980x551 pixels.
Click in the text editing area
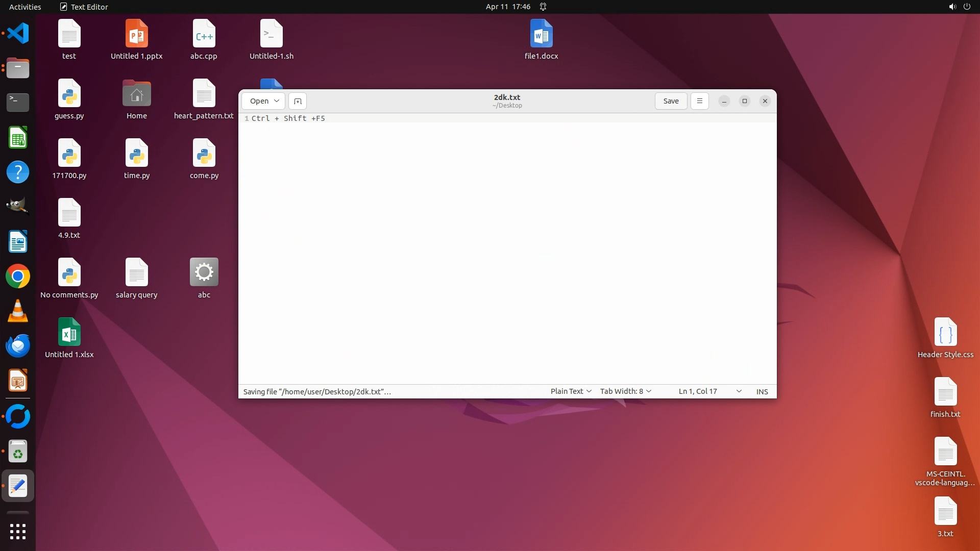pos(507,250)
